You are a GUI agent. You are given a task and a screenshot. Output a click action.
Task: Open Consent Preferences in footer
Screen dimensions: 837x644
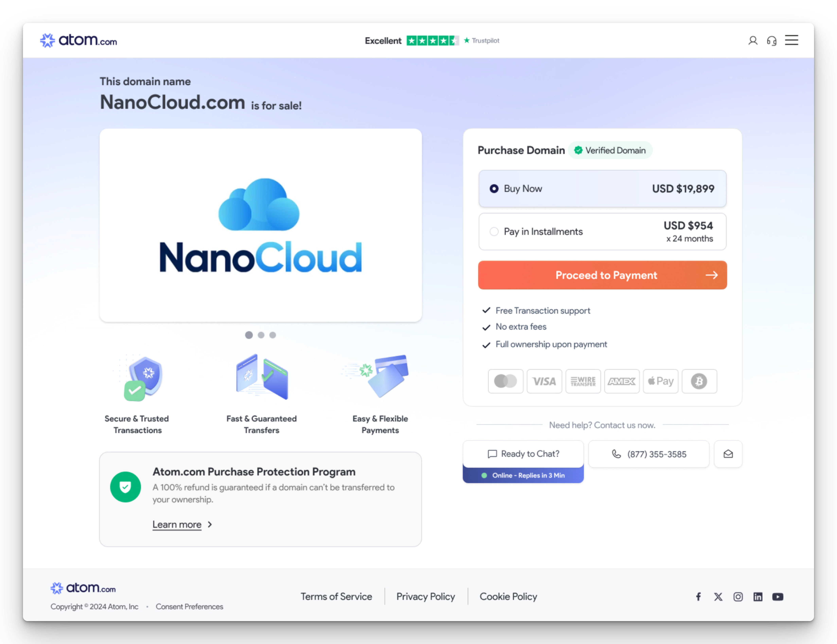(189, 606)
